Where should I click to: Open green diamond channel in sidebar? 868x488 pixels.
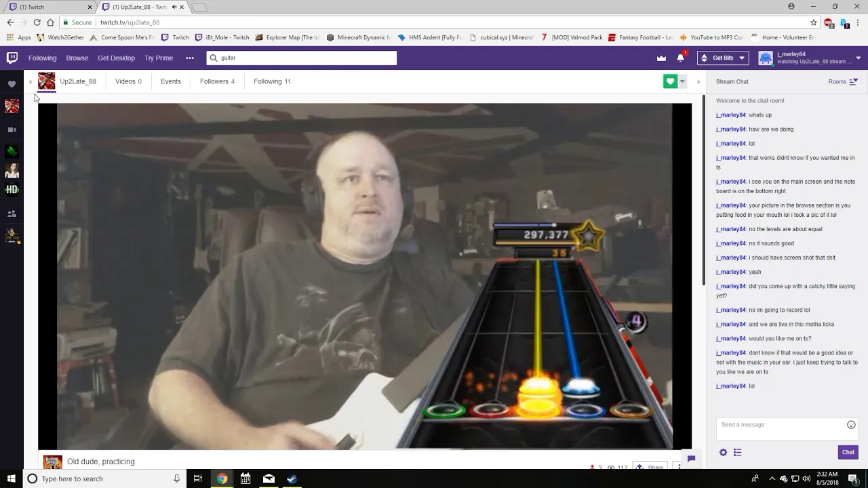click(12, 151)
